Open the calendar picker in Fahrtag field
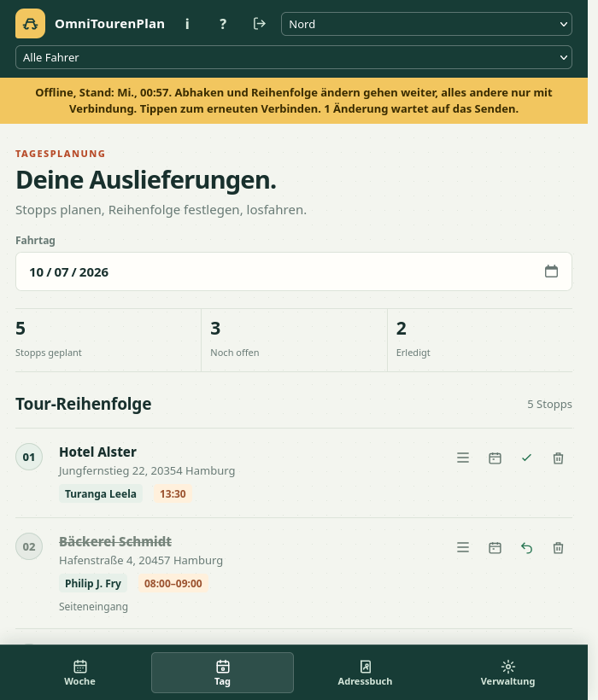Image resolution: width=598 pixels, height=700 pixels. (x=551, y=271)
